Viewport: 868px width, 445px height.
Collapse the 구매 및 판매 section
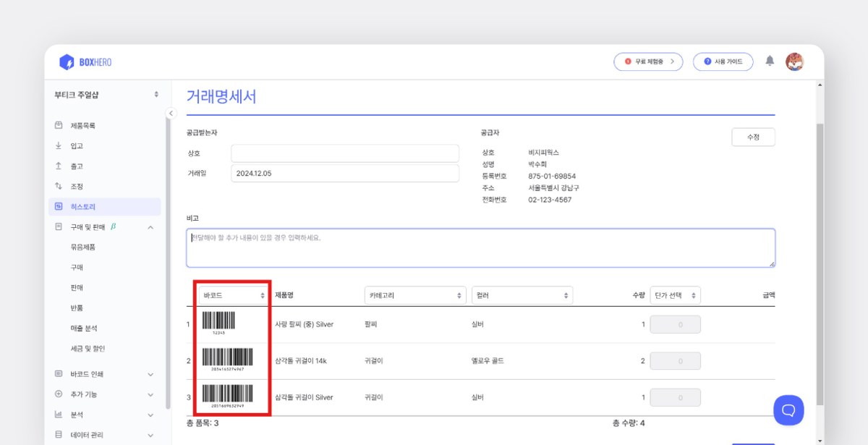point(150,225)
